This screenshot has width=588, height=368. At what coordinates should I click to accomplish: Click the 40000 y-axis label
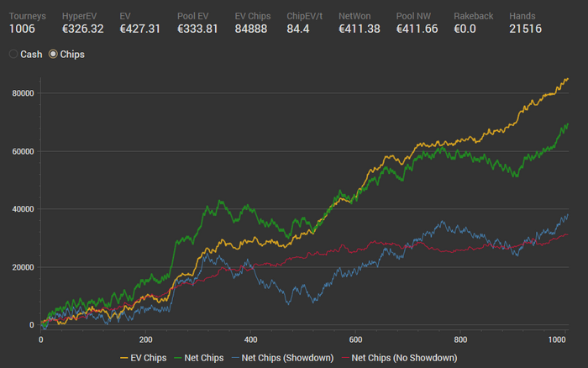24,209
